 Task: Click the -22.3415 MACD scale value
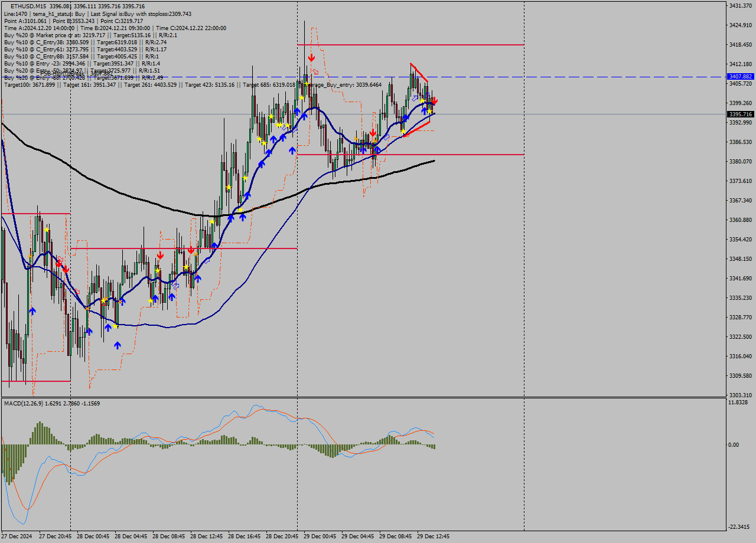[739, 527]
